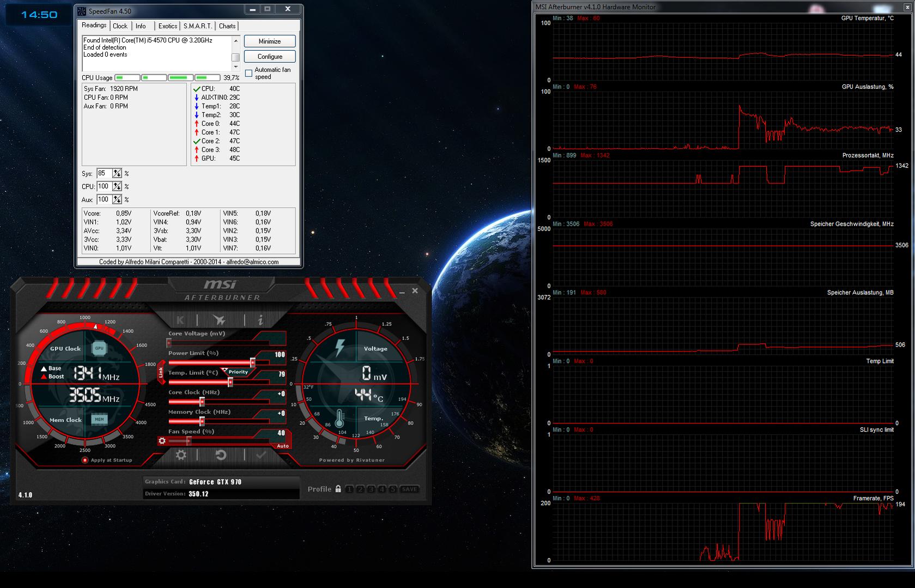
Task: Click the Minimize button in SpeedFan
Action: tap(270, 41)
